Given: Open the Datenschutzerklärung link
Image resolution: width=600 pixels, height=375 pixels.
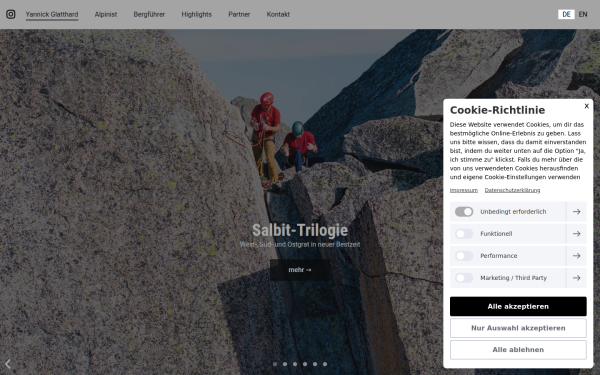Looking at the screenshot, I should click(512, 190).
